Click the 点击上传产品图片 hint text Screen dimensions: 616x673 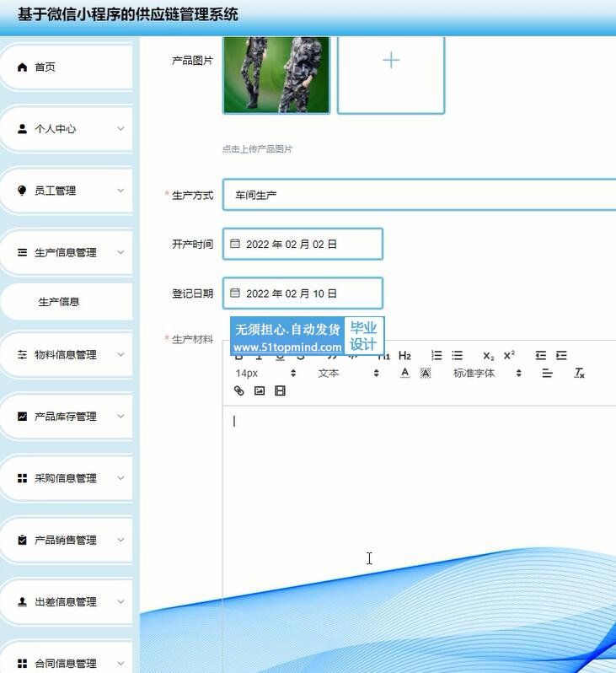click(x=257, y=149)
